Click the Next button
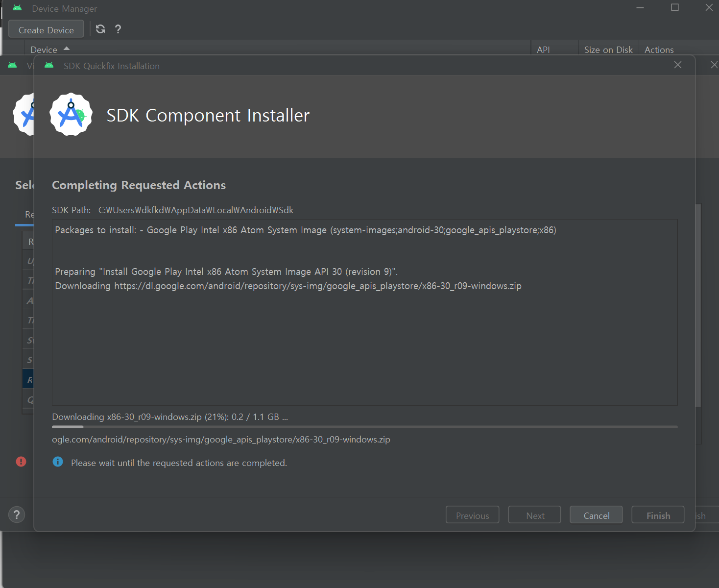 tap(534, 515)
